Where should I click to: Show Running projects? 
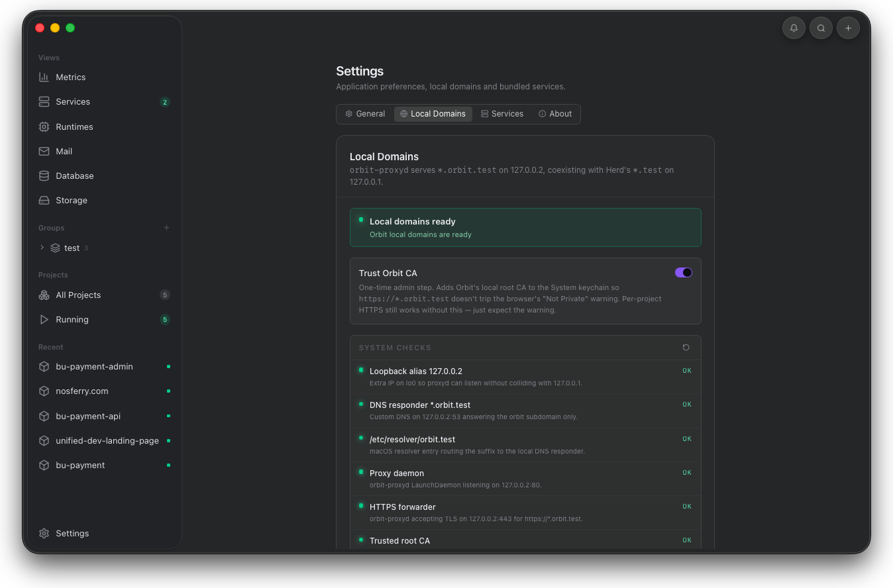pyautogui.click(x=104, y=319)
